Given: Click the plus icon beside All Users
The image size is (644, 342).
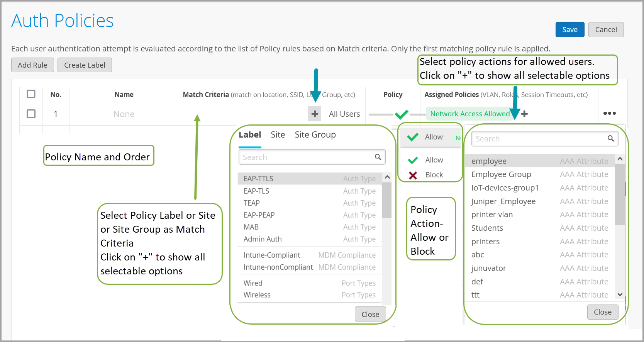Looking at the screenshot, I should [x=315, y=114].
